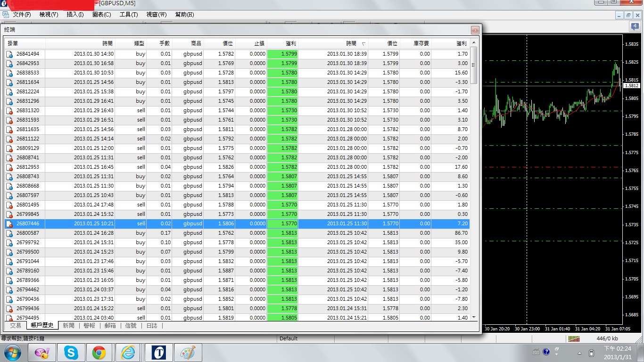Switch to the 新聞 news tab

(x=68, y=326)
